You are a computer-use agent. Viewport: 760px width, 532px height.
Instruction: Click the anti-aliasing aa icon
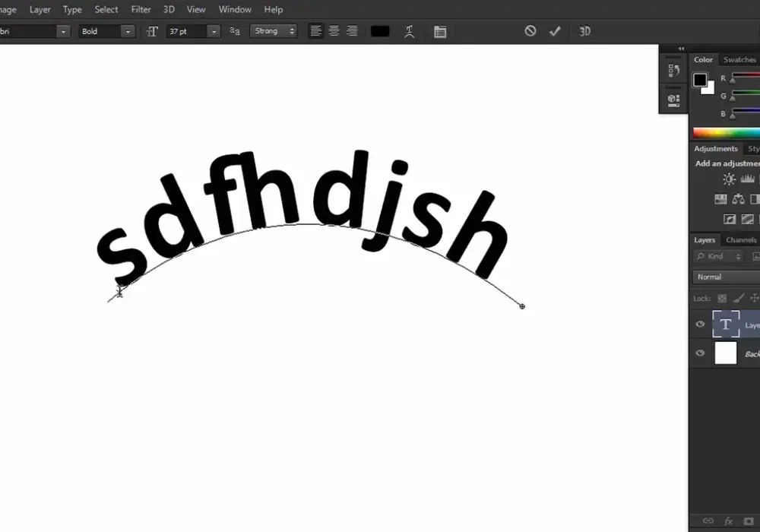point(235,31)
